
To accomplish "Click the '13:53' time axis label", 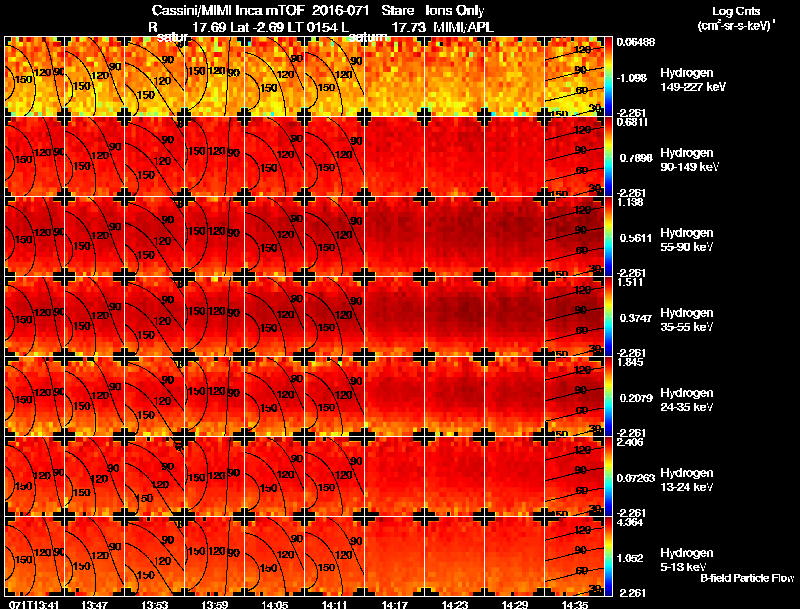I will (x=155, y=605).
